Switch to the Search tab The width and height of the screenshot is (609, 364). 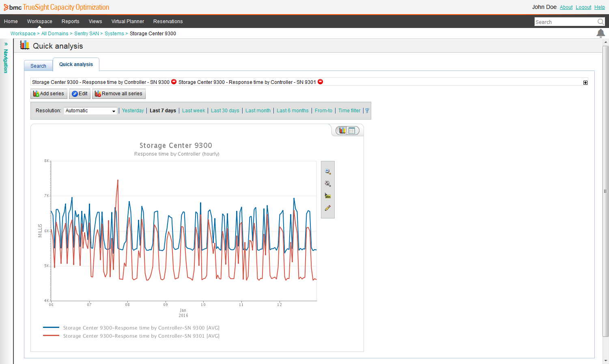pos(38,66)
